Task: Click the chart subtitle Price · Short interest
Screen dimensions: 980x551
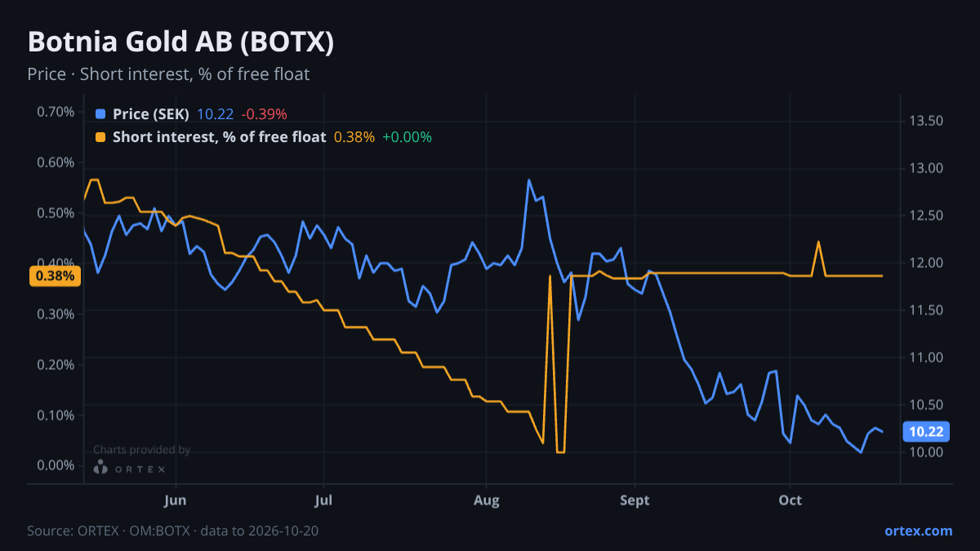Action: pos(168,74)
